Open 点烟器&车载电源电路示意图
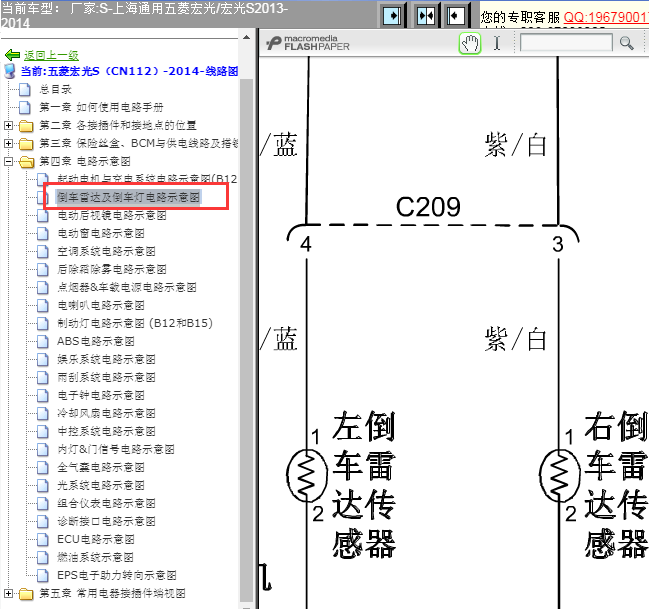Screen dimensions: 649x609 [127, 287]
